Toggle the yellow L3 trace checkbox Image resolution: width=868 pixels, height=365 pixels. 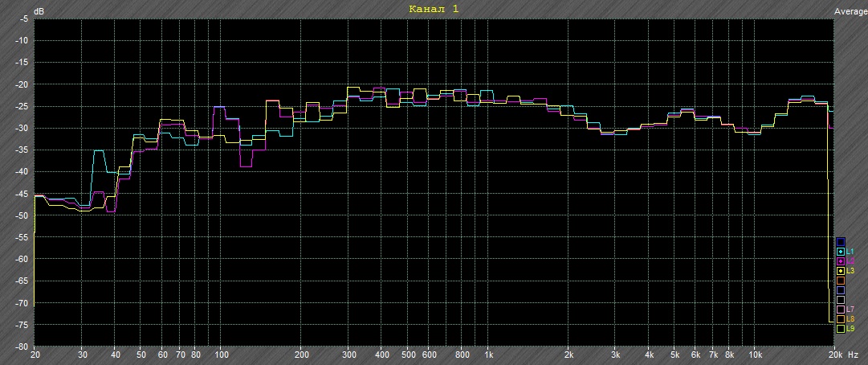(x=841, y=271)
